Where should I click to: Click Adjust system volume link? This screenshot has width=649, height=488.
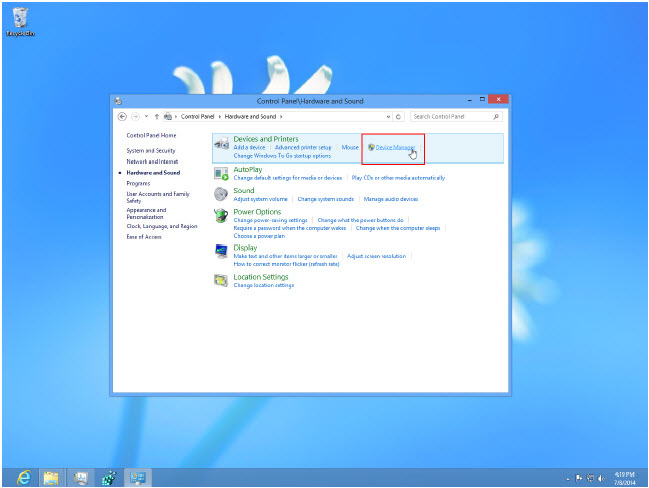point(260,199)
